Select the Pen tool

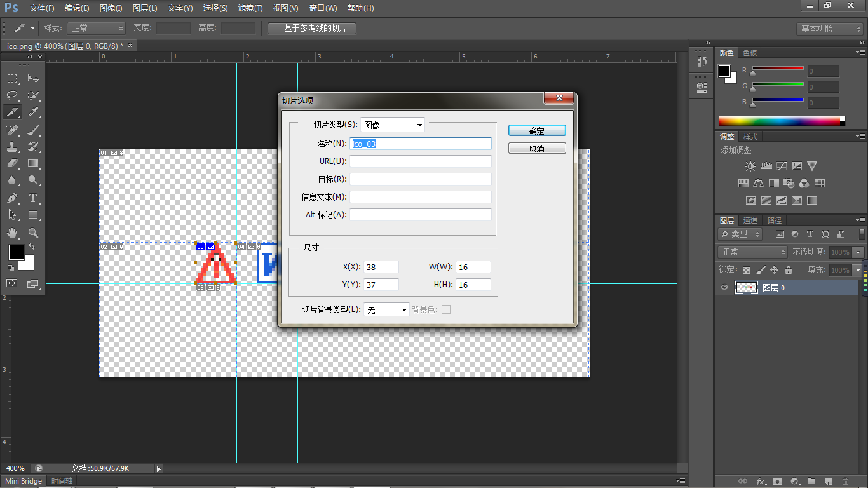[x=12, y=198]
